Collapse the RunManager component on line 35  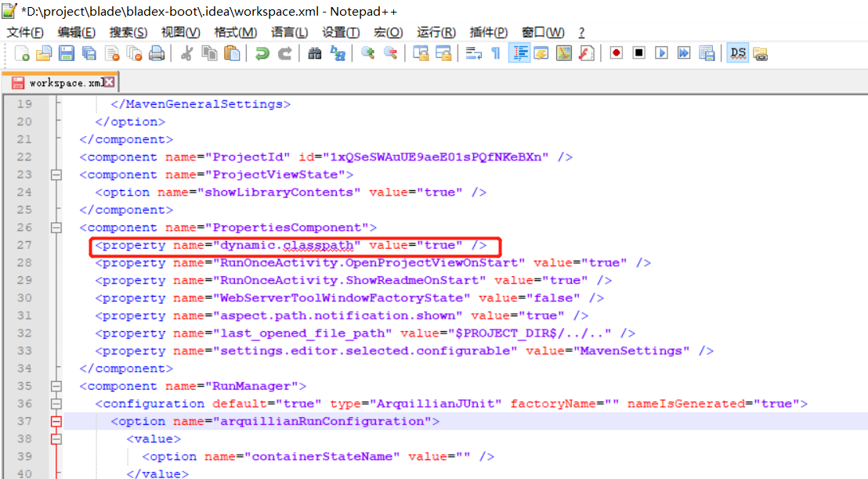tap(56, 386)
